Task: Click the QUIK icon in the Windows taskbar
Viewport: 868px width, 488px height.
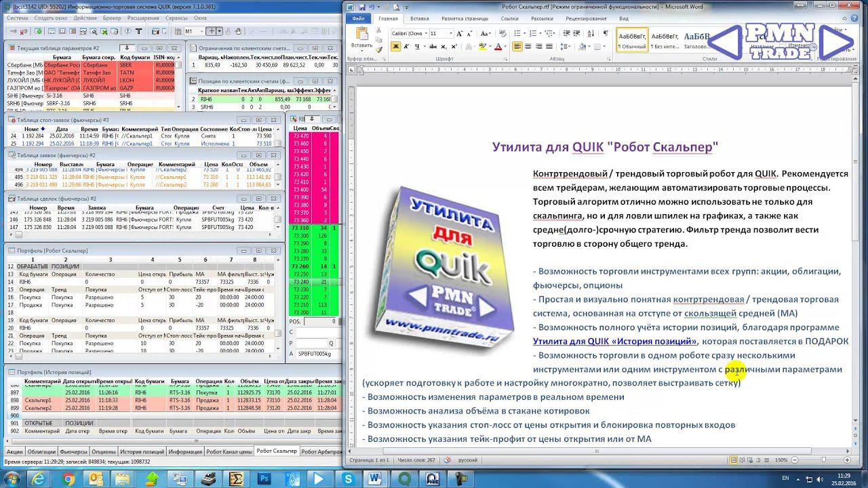Action: (x=405, y=479)
